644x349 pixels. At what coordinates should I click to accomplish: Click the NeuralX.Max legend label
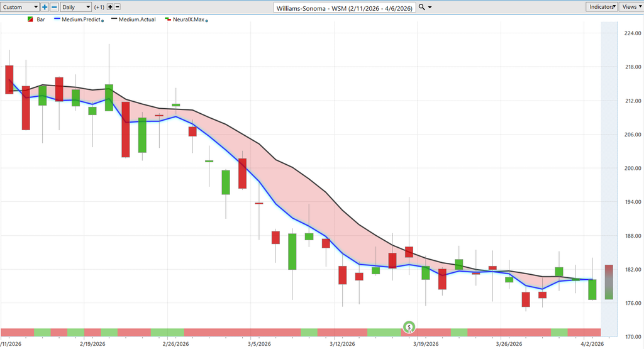[x=189, y=19]
